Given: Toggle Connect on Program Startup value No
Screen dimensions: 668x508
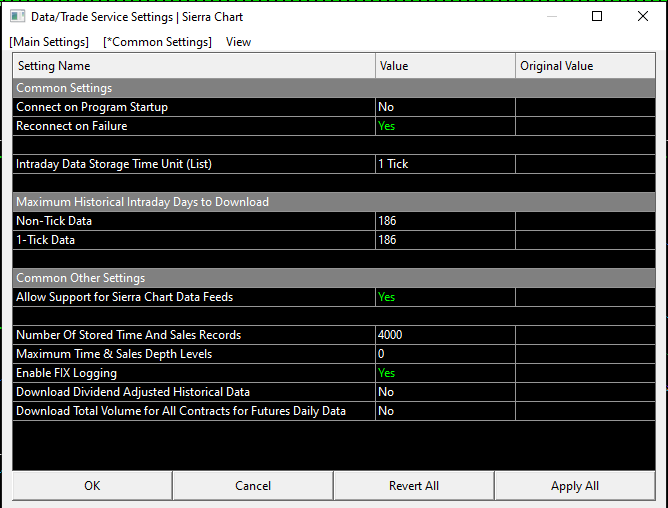Looking at the screenshot, I should 445,107.
